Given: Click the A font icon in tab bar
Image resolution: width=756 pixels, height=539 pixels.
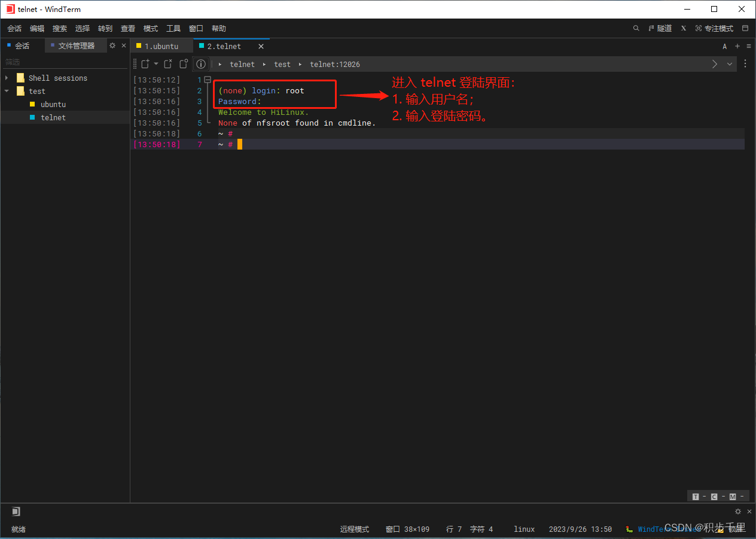Looking at the screenshot, I should [x=725, y=46].
